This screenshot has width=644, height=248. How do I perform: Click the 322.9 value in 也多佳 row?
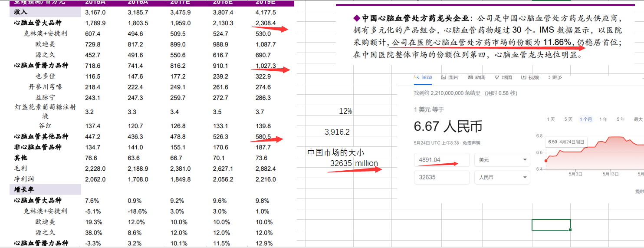(263, 76)
